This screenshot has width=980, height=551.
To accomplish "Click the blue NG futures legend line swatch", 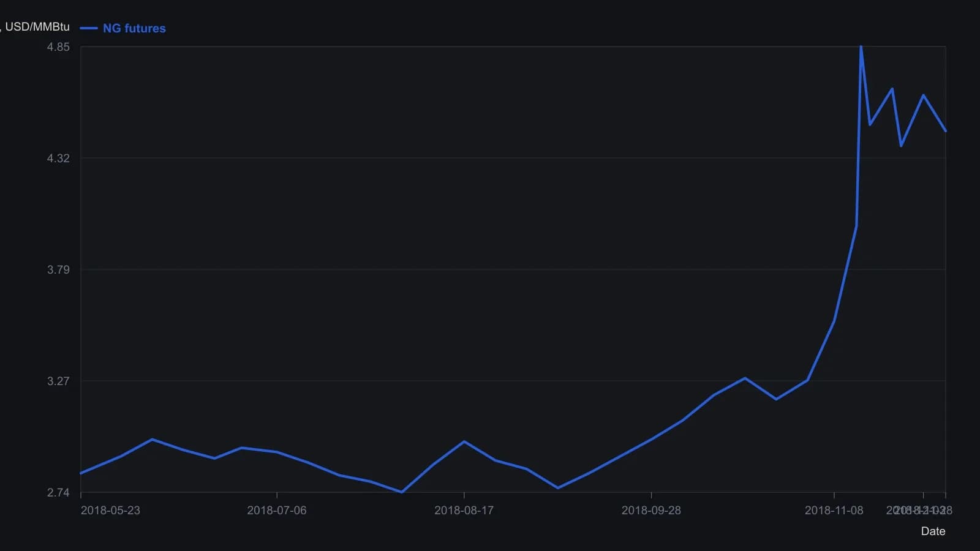I will 89,28.
